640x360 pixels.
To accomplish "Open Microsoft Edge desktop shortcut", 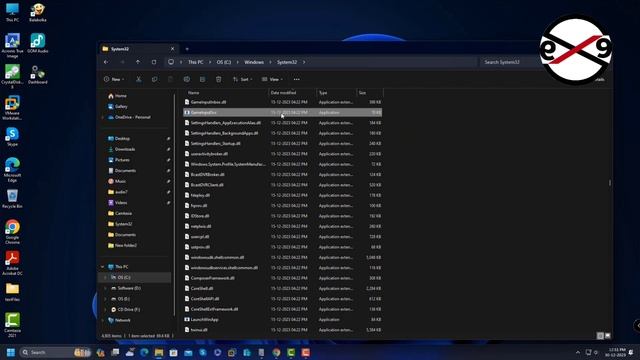I will click(x=12, y=170).
